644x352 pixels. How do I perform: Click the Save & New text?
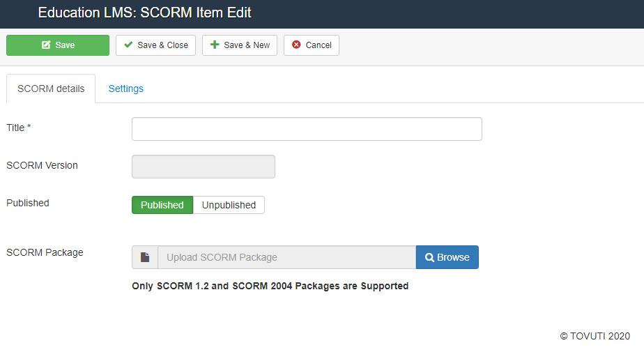tap(247, 45)
